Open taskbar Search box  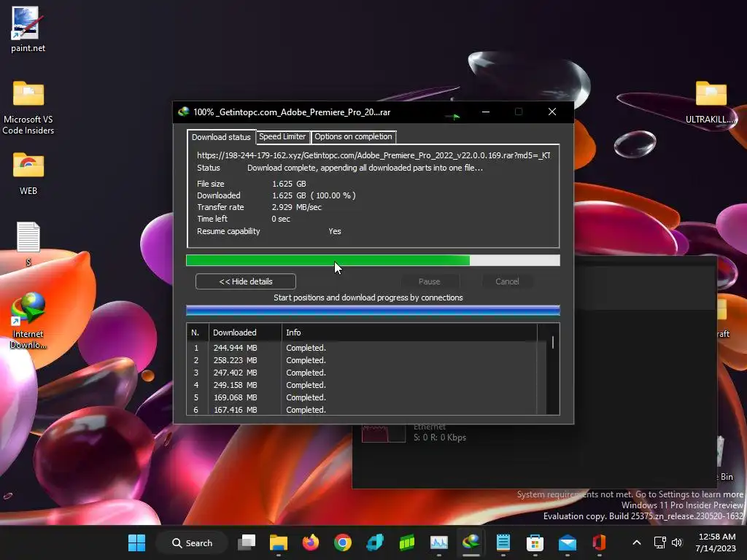tap(192, 542)
